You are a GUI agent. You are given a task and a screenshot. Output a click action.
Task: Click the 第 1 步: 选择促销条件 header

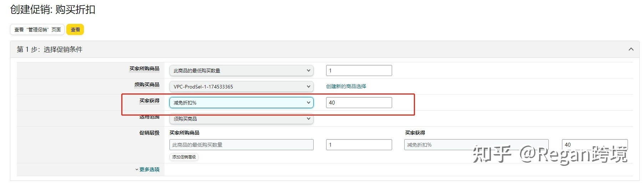50,50
